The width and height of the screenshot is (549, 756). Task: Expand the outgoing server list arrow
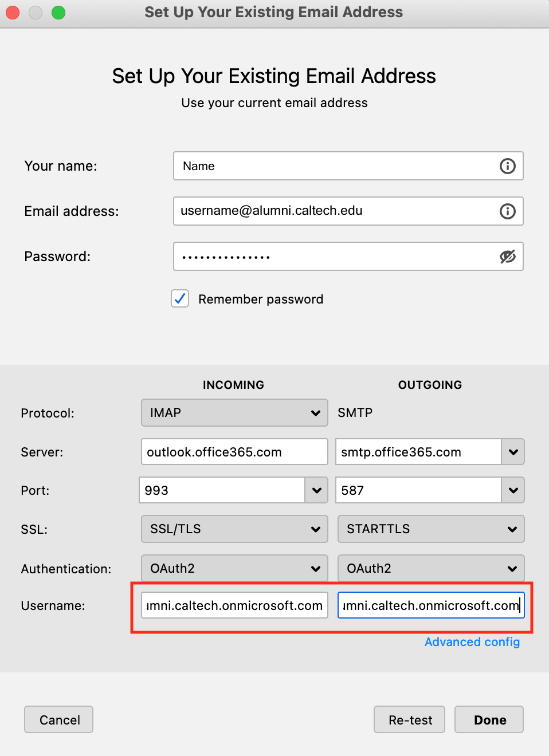click(513, 452)
